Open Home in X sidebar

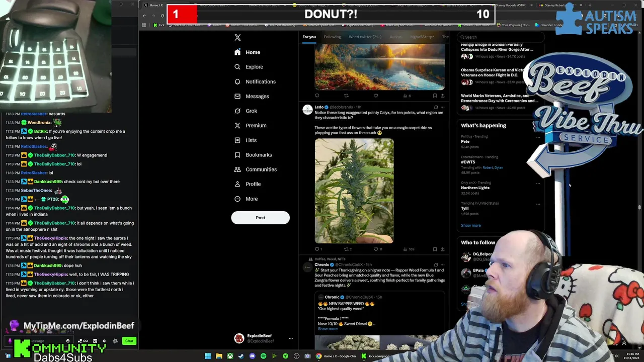tap(247, 52)
